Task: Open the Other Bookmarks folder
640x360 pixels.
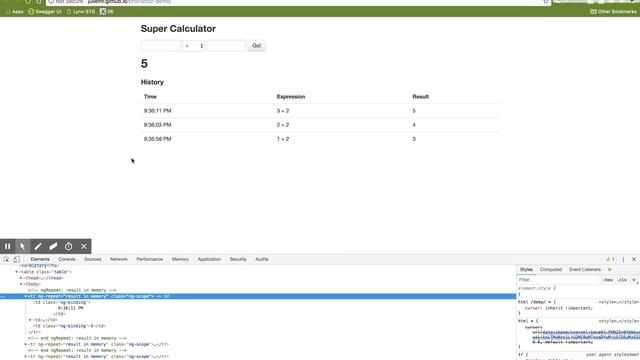Action: click(613, 11)
